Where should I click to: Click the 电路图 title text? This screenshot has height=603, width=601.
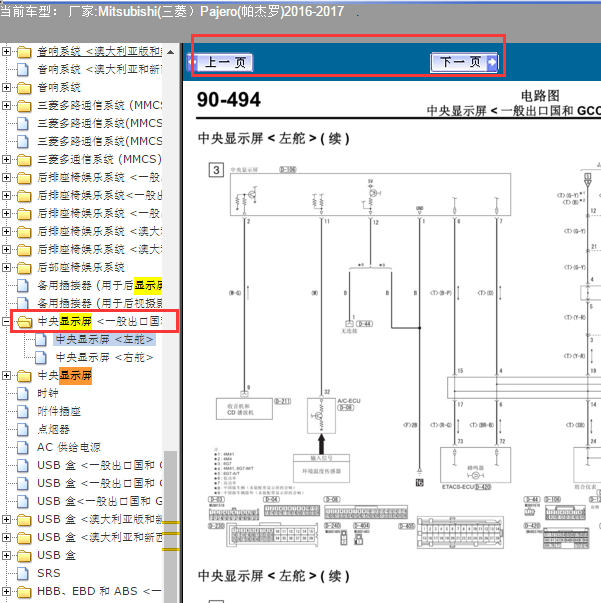(540, 96)
